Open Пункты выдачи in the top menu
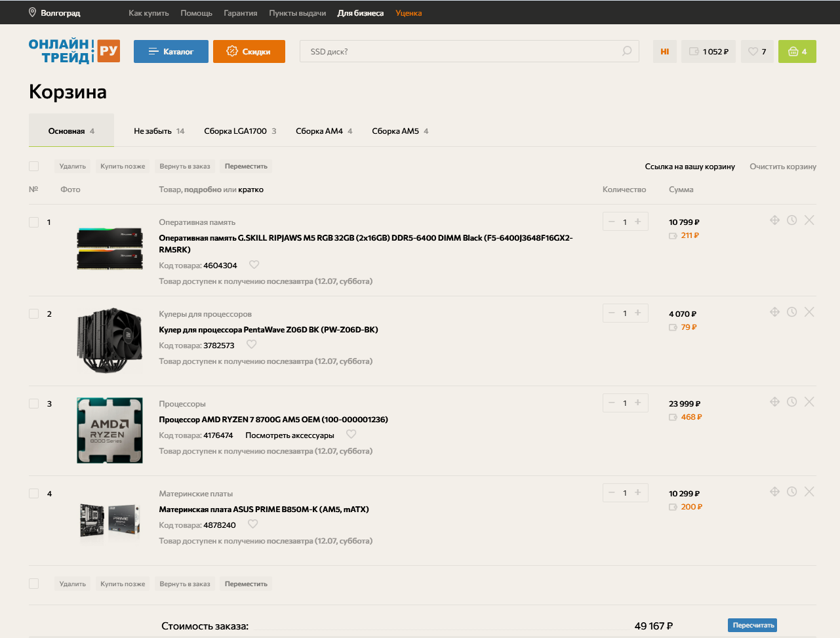This screenshot has height=638, width=840. coord(298,13)
